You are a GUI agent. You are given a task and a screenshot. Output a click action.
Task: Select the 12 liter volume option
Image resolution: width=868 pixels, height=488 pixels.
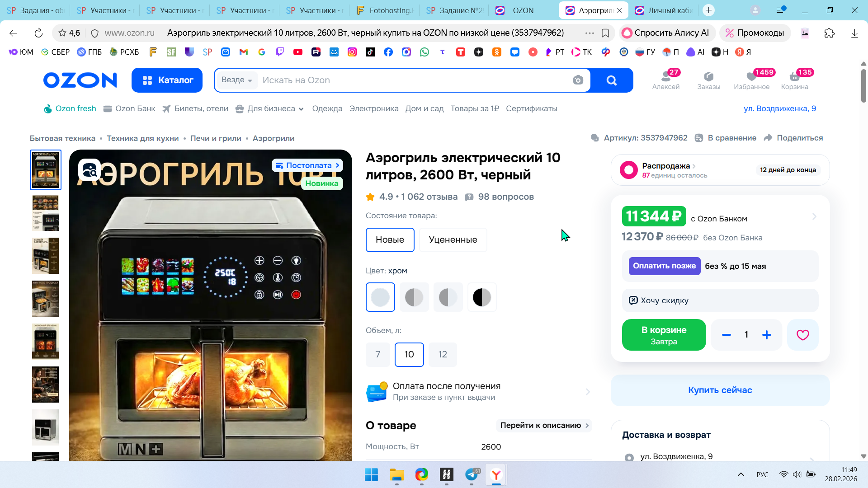[443, 355]
